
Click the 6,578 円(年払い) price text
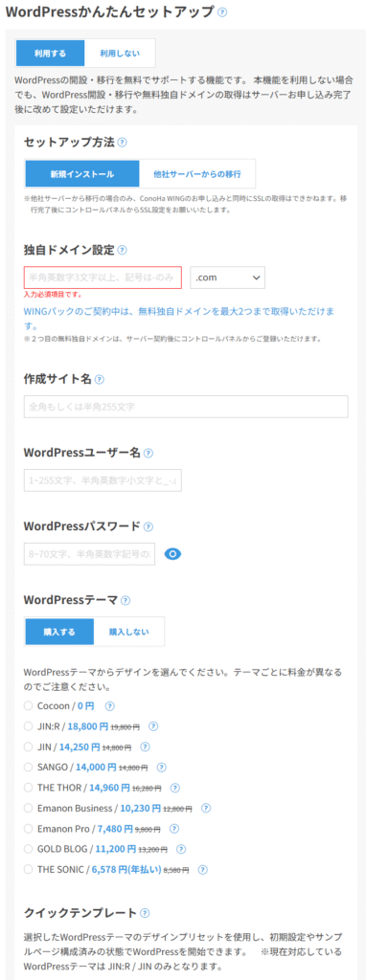tap(127, 869)
